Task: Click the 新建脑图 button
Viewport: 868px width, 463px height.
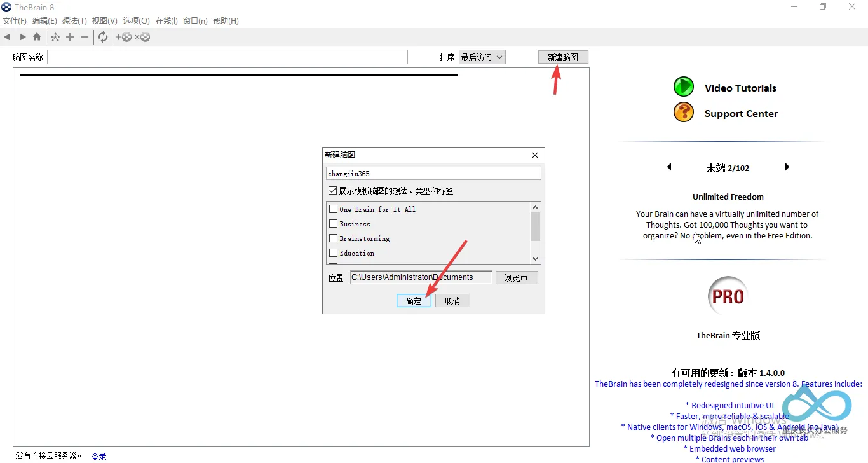Action: 563,57
